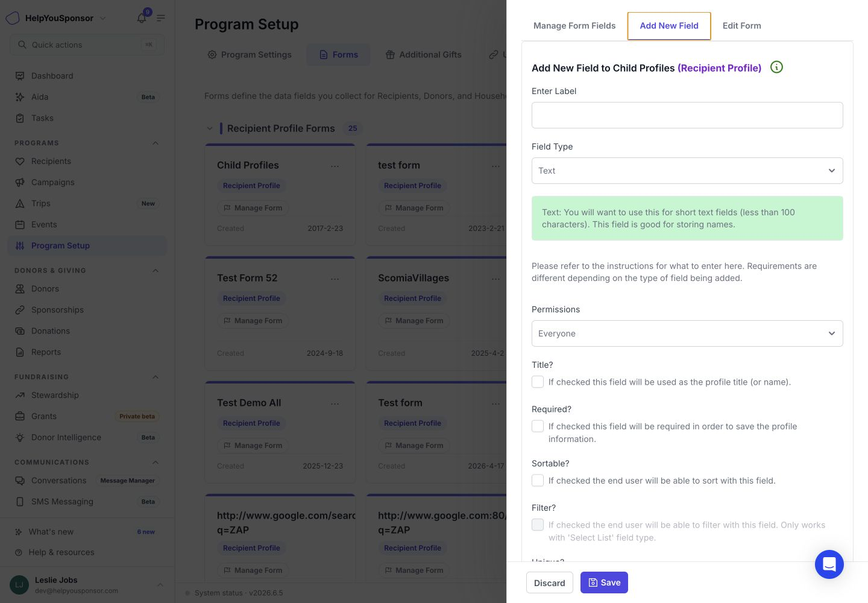
Task: Open the Child Profiles card options menu
Action: (x=335, y=166)
